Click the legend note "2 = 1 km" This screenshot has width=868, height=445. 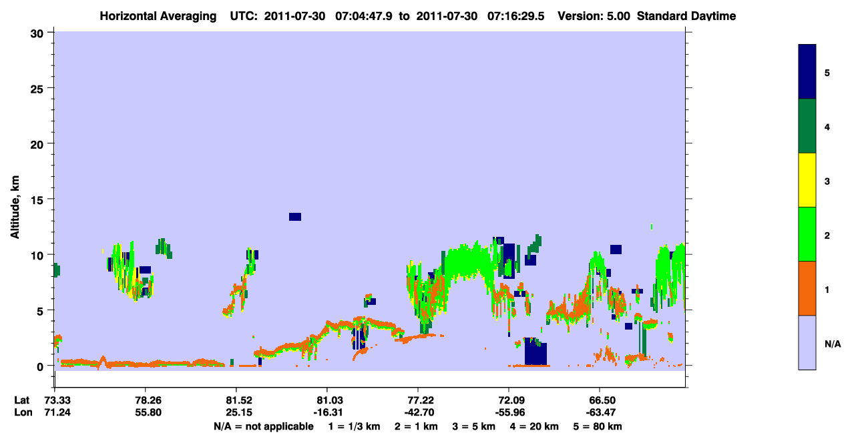click(x=416, y=426)
